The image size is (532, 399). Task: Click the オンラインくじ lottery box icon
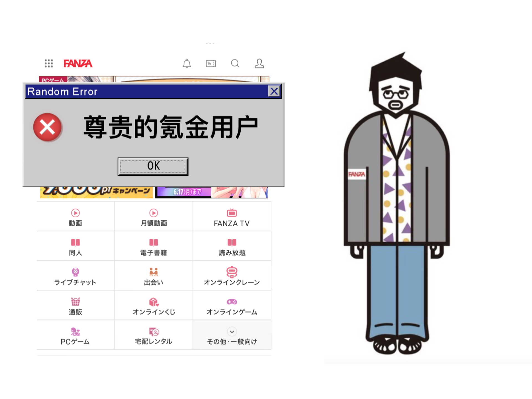coord(154,302)
